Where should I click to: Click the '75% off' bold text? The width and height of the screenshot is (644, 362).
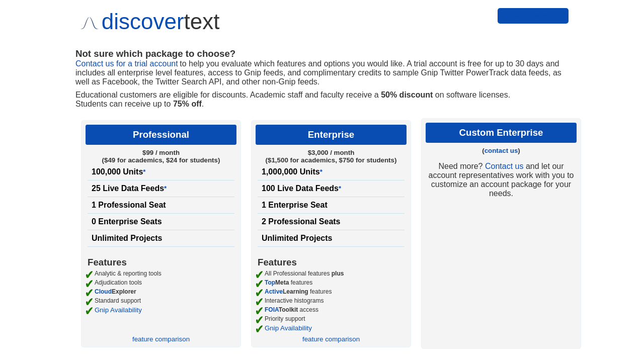(x=187, y=104)
